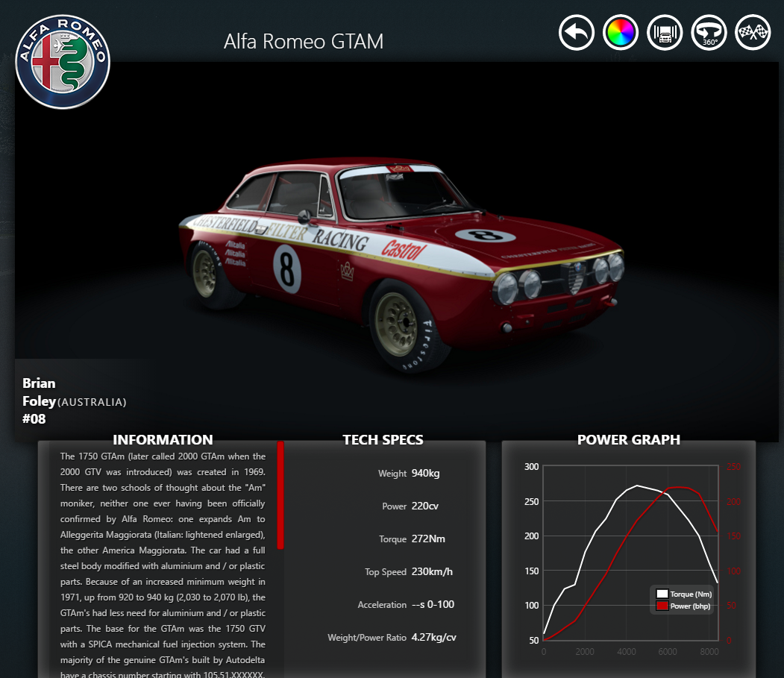784x678 pixels.
Task: Click the car number #08 label
Action: 34,419
